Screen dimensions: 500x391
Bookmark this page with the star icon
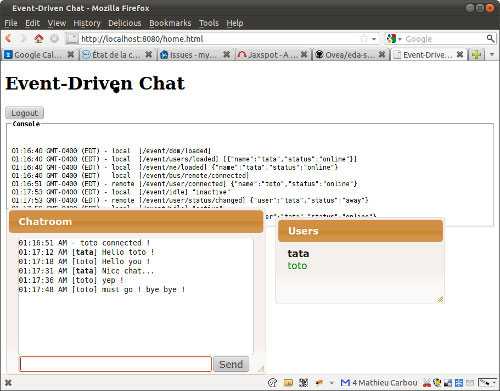point(364,39)
